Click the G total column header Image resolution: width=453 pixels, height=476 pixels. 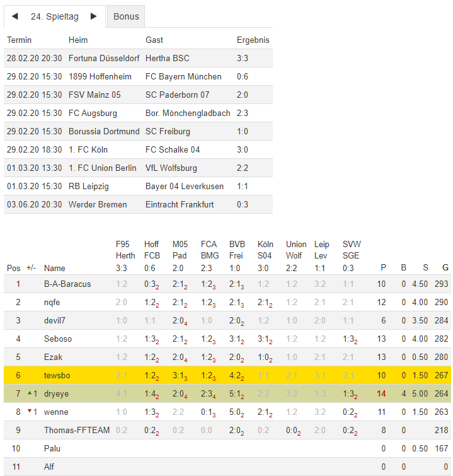[x=445, y=268]
